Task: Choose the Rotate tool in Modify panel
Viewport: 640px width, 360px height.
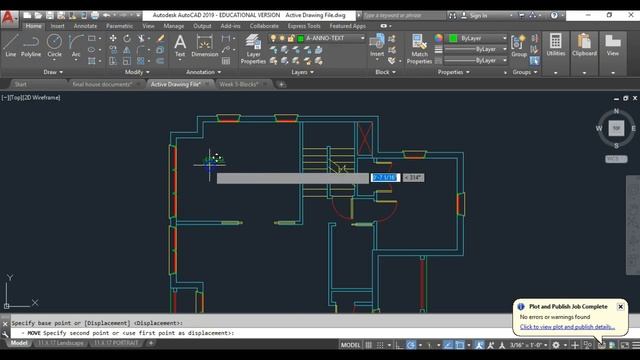Action: tap(127, 38)
